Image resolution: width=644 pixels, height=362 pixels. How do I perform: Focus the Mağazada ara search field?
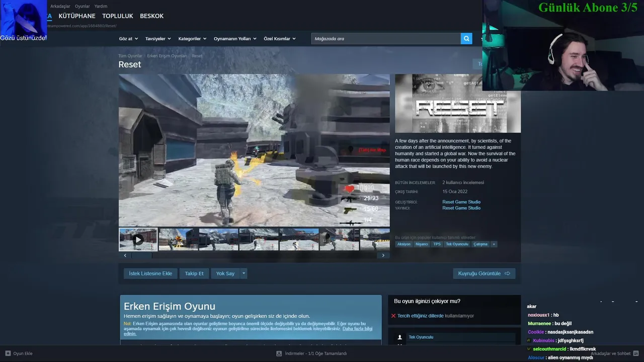(386, 39)
